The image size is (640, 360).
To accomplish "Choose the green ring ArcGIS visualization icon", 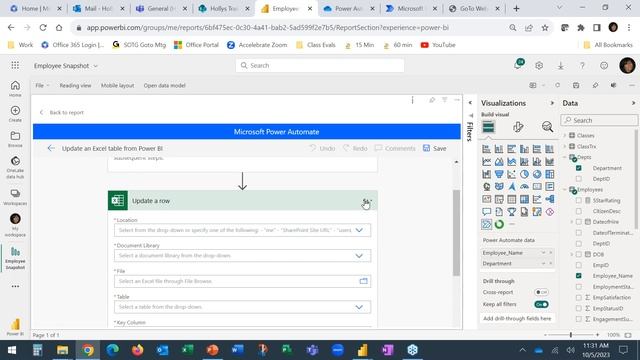I will click(499, 224).
